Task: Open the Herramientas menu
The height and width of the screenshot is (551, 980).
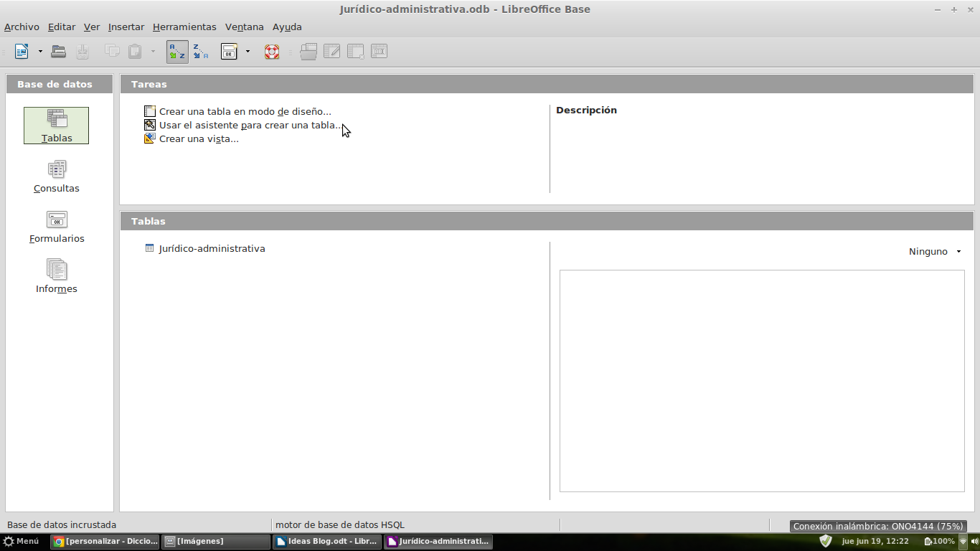Action: pyautogui.click(x=184, y=27)
